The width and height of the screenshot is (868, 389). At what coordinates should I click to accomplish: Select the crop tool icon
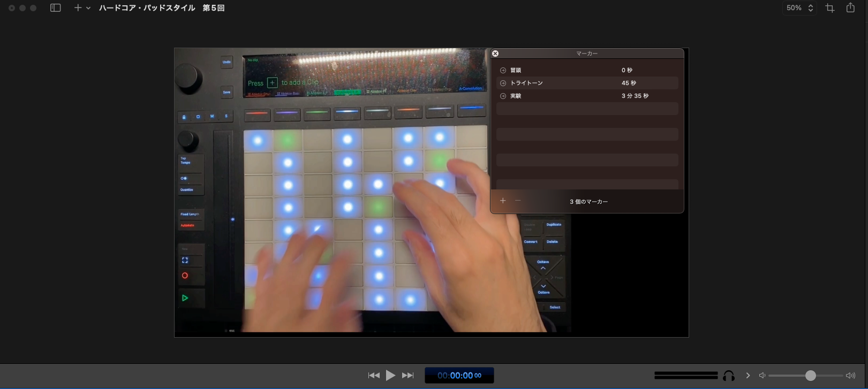click(x=830, y=8)
